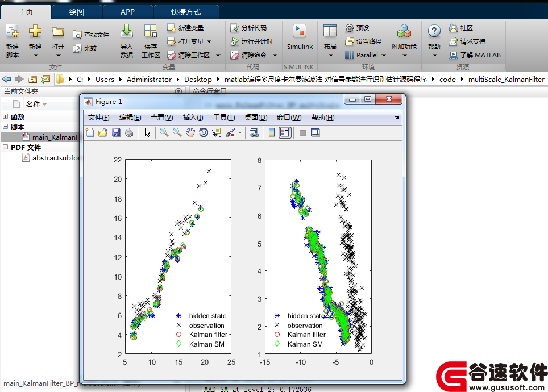Go up one folder level
The image size is (548, 392).
click(x=32, y=80)
